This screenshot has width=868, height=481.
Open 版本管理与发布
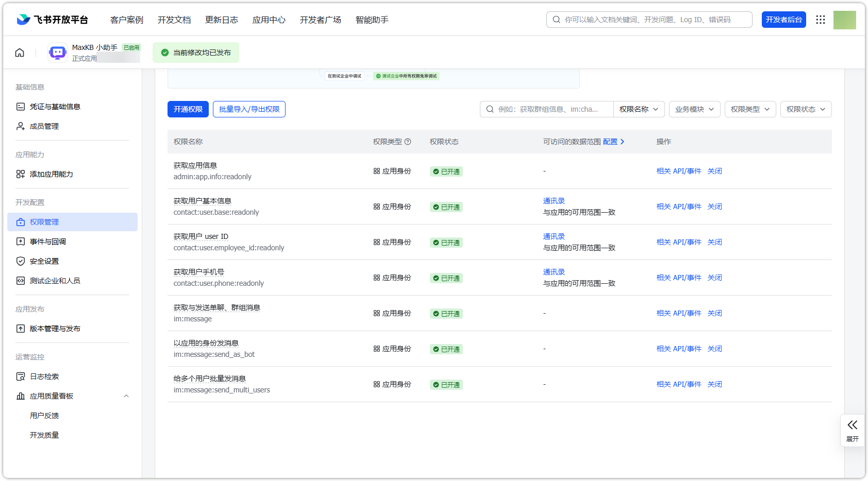point(55,328)
